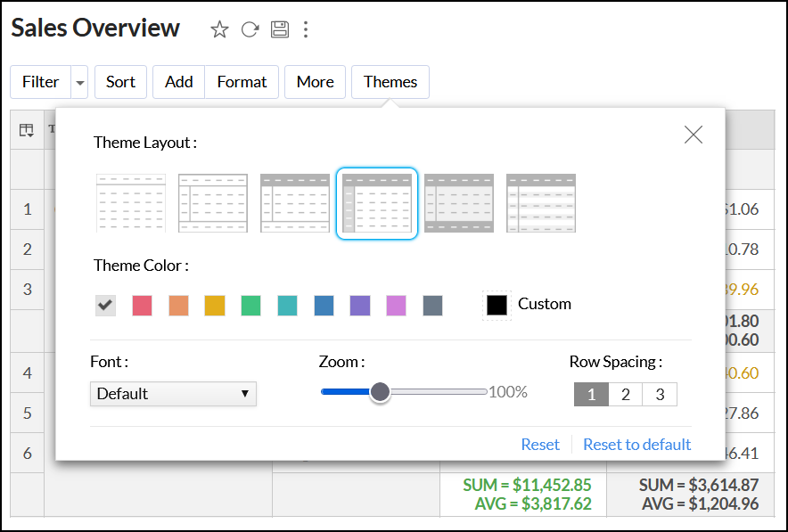Select the first plain theme layout
Image resolution: width=788 pixels, height=532 pixels.
point(131,203)
